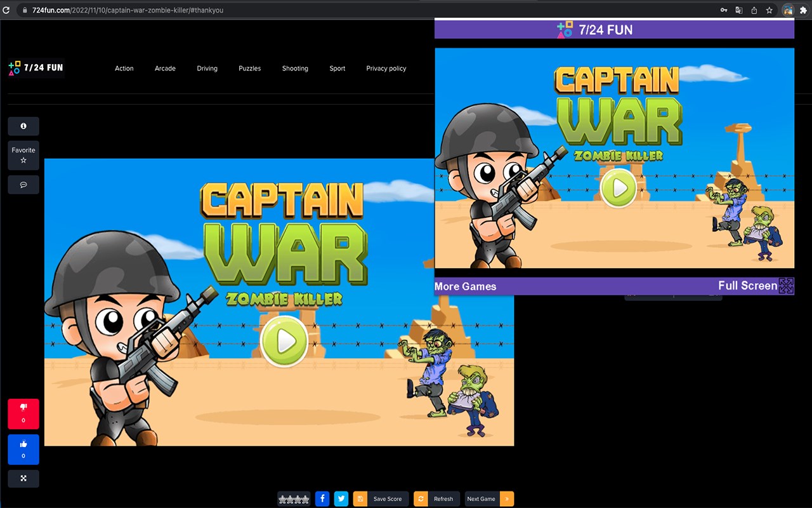The height and width of the screenshot is (508, 812).
Task: View site information with the lock icon
Action: tap(25, 10)
